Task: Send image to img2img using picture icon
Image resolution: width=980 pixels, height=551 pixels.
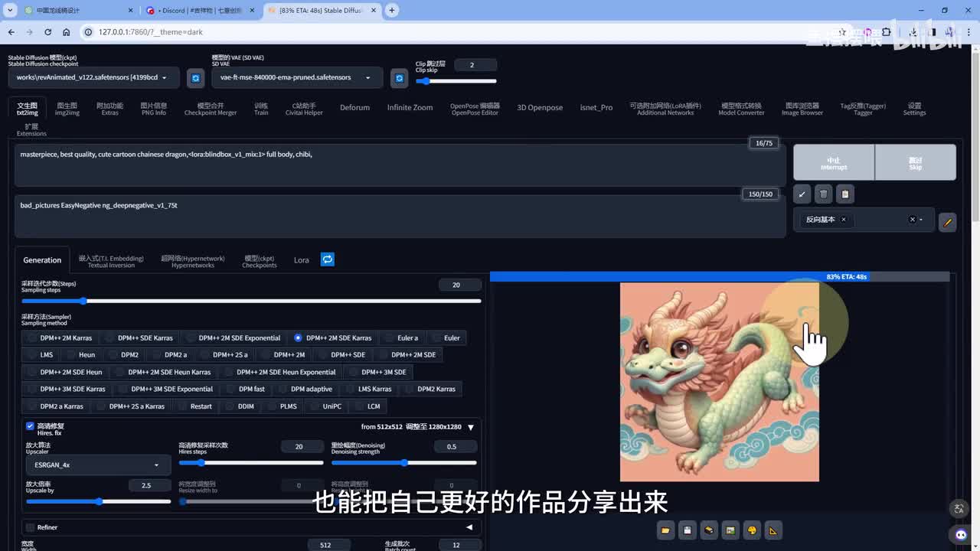Action: tap(730, 530)
